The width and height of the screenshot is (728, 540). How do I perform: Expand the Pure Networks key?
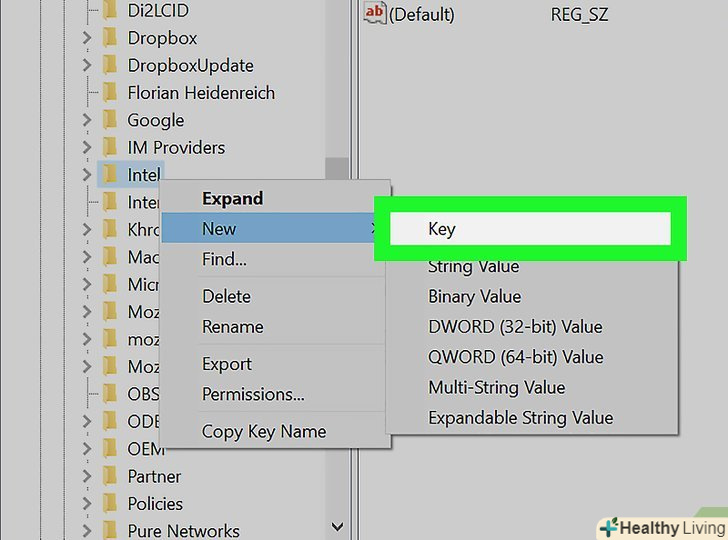87,531
